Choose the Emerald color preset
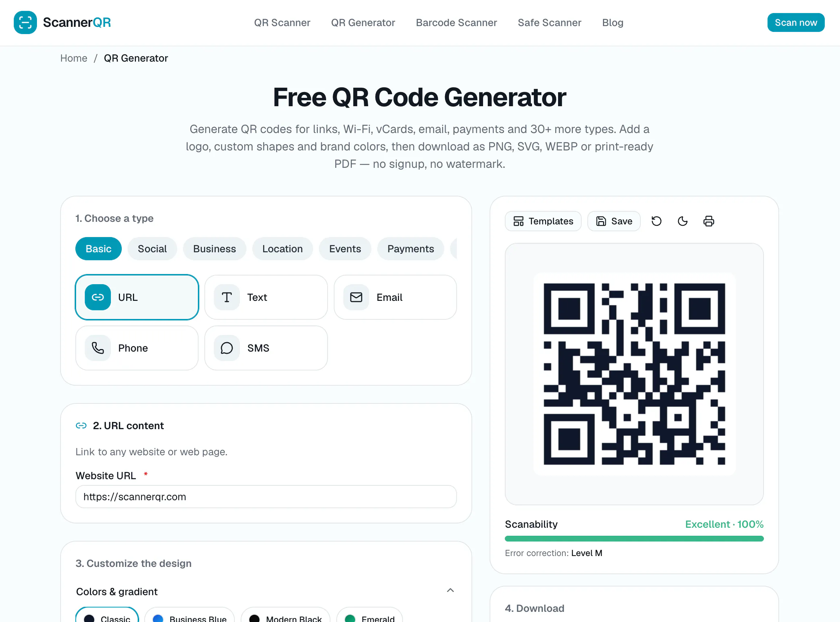The width and height of the screenshot is (840, 622). point(370,615)
